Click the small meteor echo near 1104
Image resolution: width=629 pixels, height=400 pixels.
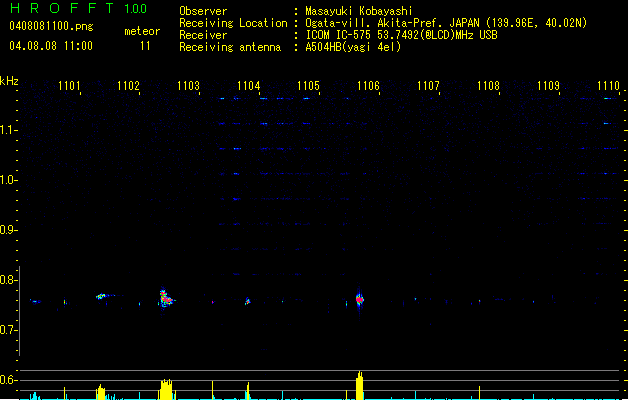(x=248, y=301)
